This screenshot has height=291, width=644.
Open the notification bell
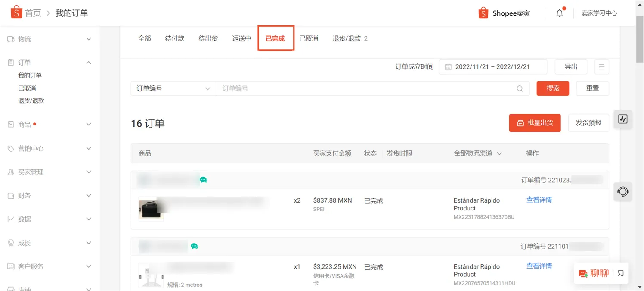coord(559,13)
